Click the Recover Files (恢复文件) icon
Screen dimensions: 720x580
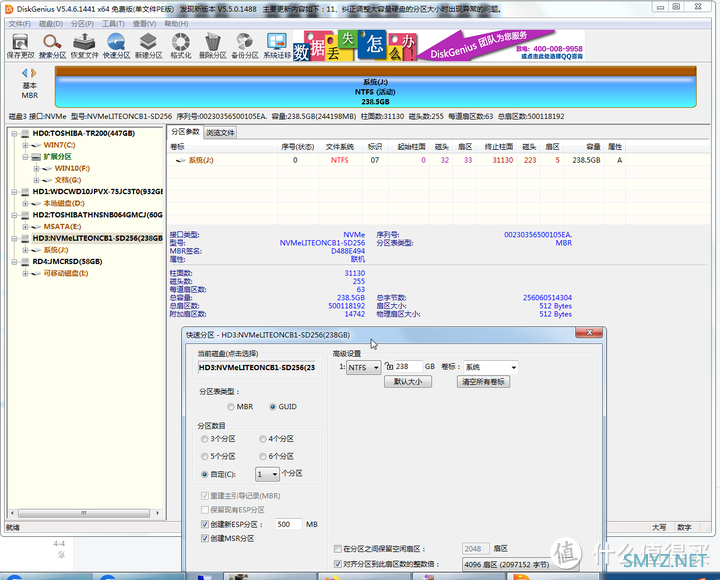point(84,46)
